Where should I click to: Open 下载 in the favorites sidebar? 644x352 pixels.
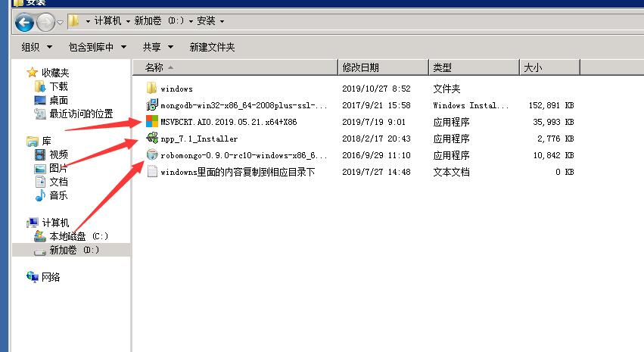58,87
